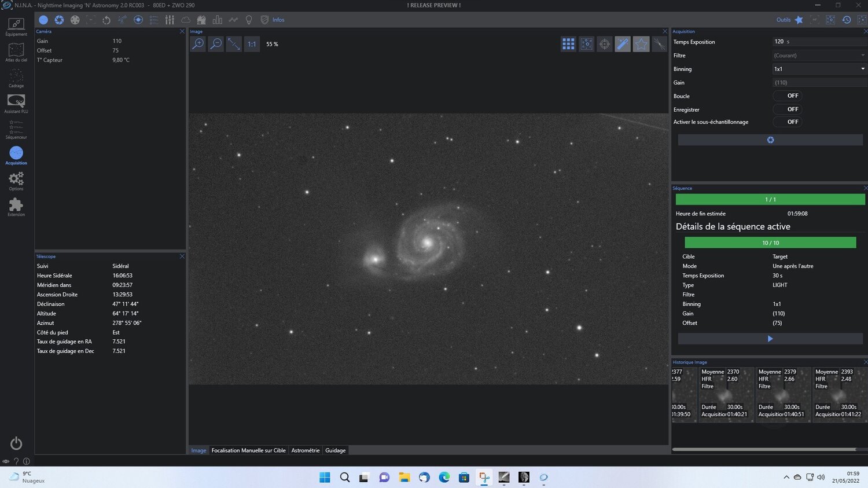Click the Infos menu in the top toolbar
The height and width of the screenshot is (488, 868).
pos(278,20)
